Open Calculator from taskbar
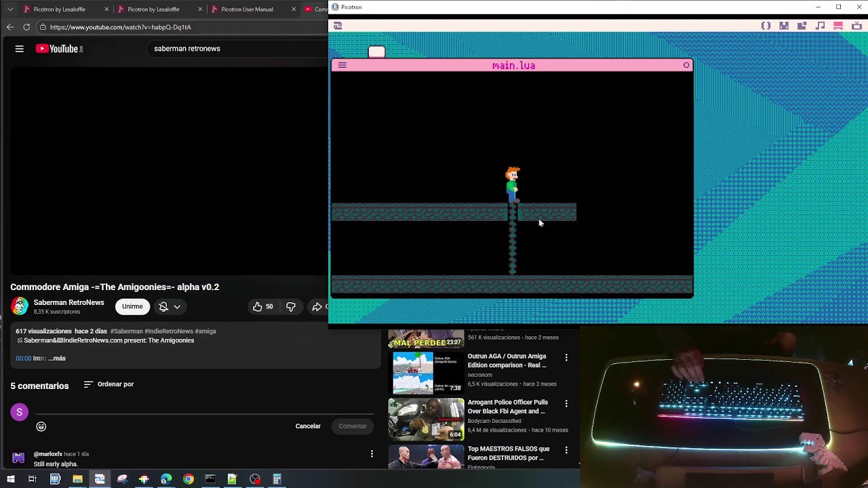Screen dimensions: 868x488 click(277, 479)
